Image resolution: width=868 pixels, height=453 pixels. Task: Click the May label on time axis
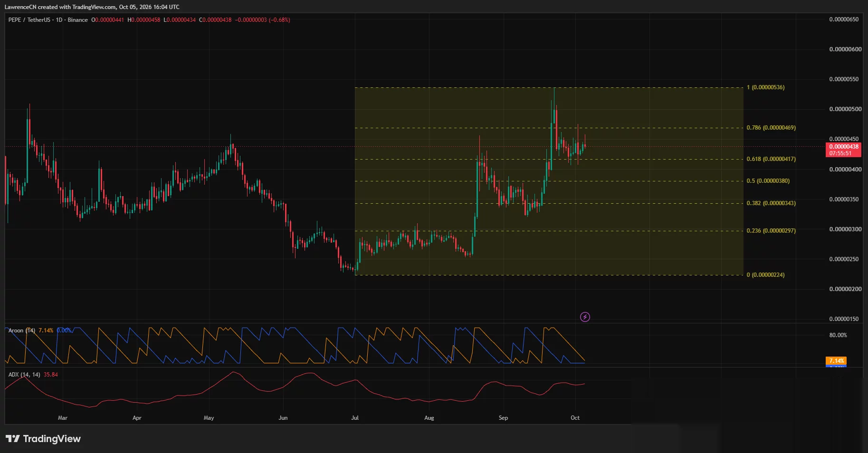[209, 418]
